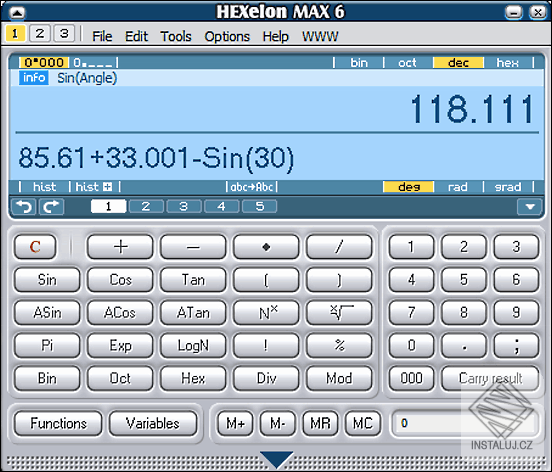Switch to keypad layout 2
This screenshot has height=472, width=552.
point(39,34)
